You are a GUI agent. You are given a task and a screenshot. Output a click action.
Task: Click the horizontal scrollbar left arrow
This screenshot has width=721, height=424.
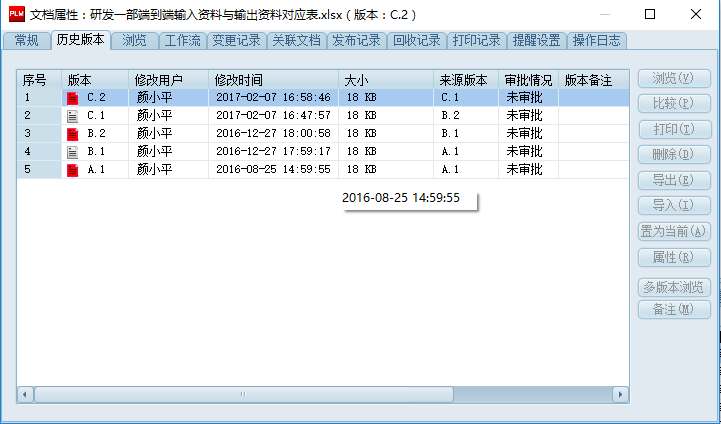(25, 394)
